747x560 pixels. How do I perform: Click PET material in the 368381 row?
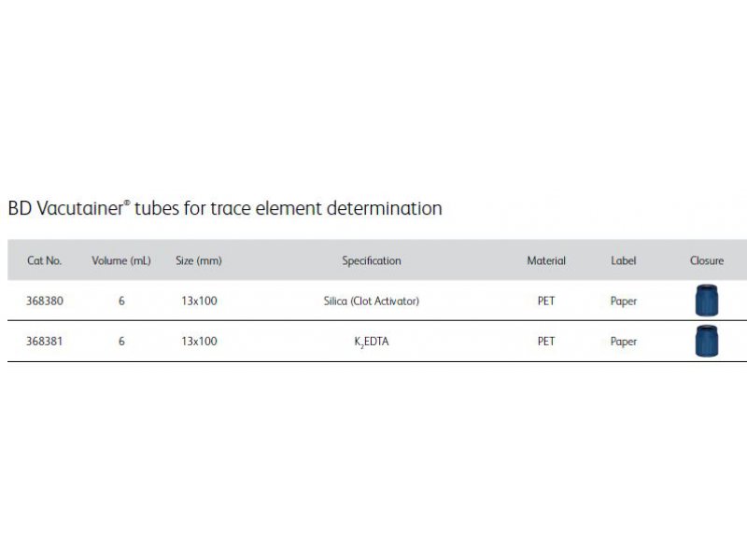click(546, 342)
